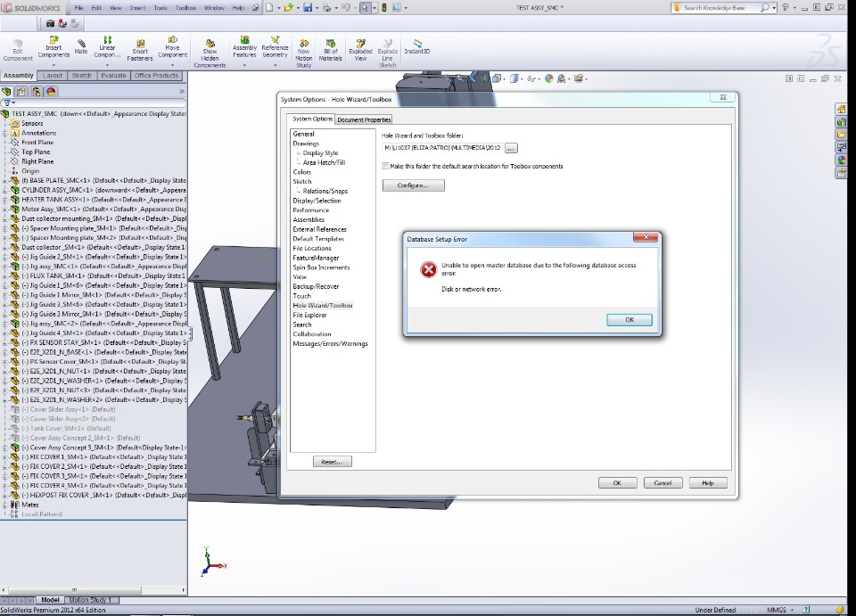Click the Search Knowledge Base field
Screen dimensions: 856x616
(715, 8)
